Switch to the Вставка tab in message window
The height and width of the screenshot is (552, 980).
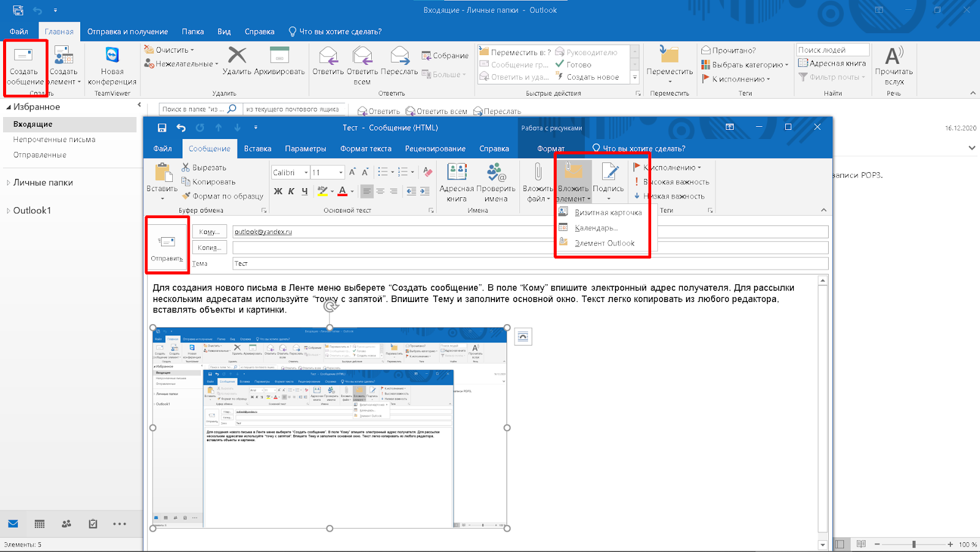257,149
